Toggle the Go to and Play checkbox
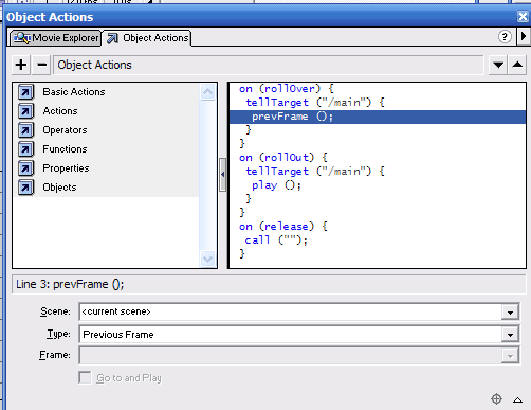 pyautogui.click(x=85, y=377)
